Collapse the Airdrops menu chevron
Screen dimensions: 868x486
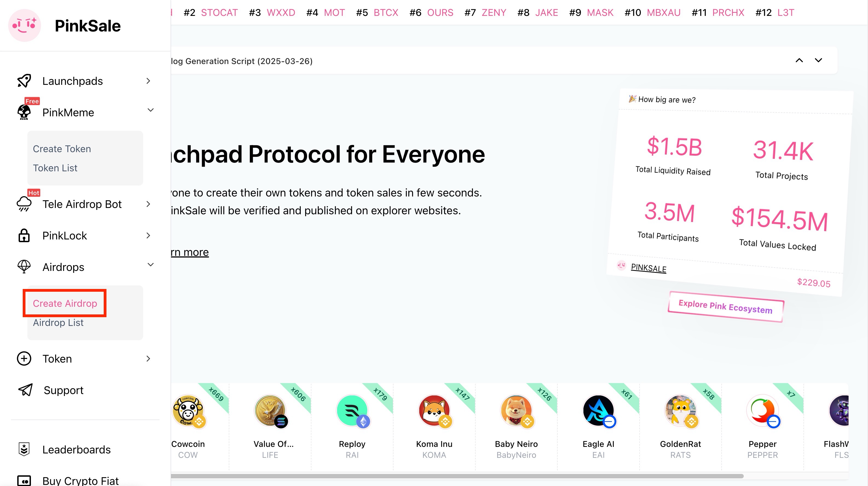tap(151, 265)
